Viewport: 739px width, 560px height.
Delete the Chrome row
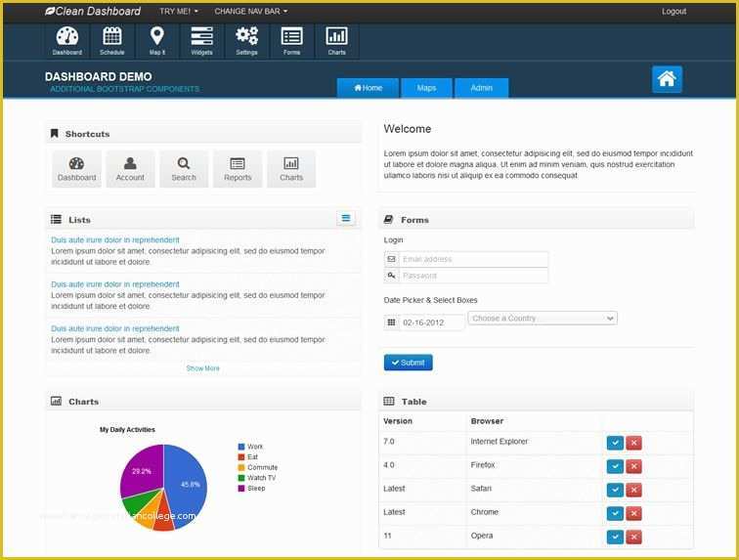[x=633, y=513]
